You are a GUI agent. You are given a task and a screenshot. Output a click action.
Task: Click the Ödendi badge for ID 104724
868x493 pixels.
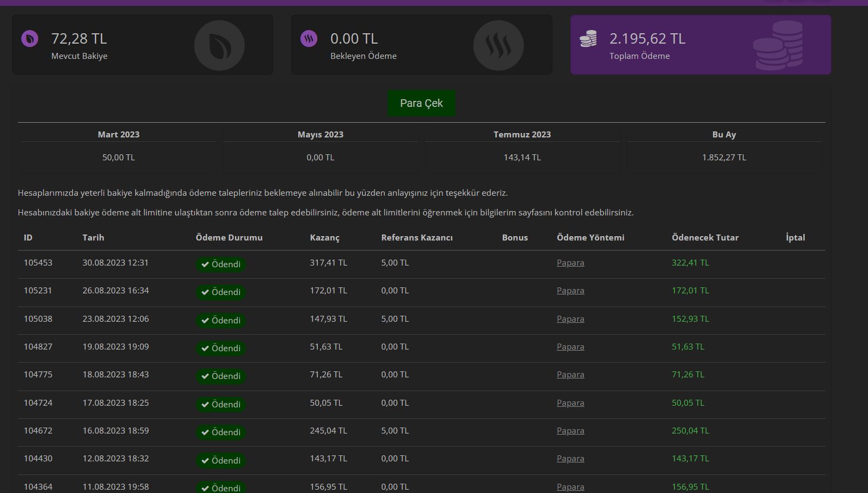(221, 405)
